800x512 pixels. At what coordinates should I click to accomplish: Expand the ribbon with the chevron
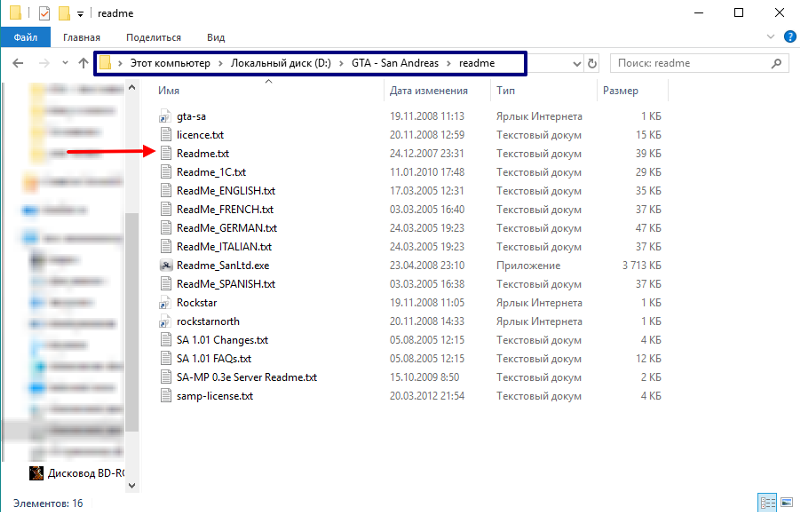pos(769,37)
